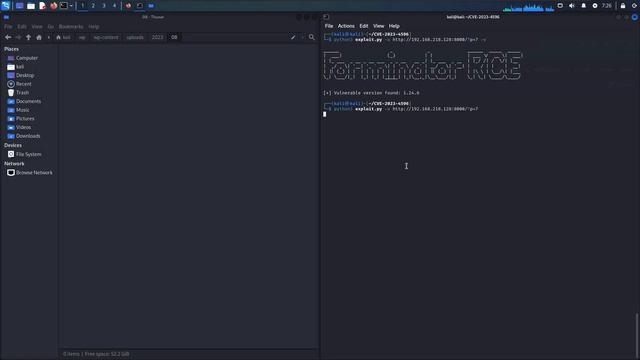
Task: Click the terminal window title icon
Action: tap(326, 17)
